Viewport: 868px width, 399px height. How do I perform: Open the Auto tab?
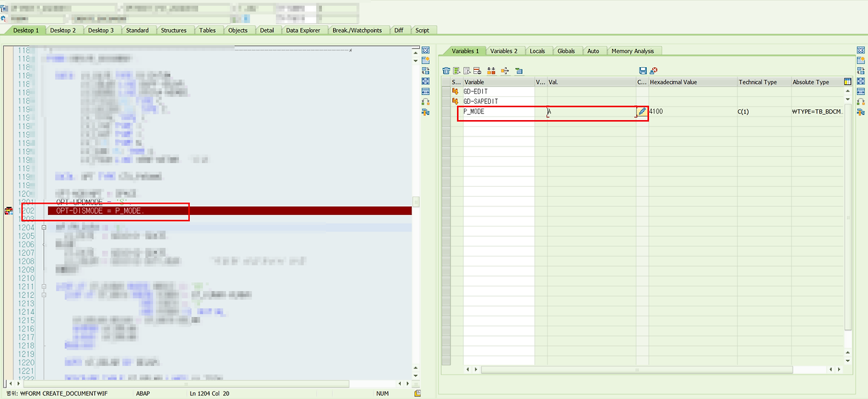593,51
